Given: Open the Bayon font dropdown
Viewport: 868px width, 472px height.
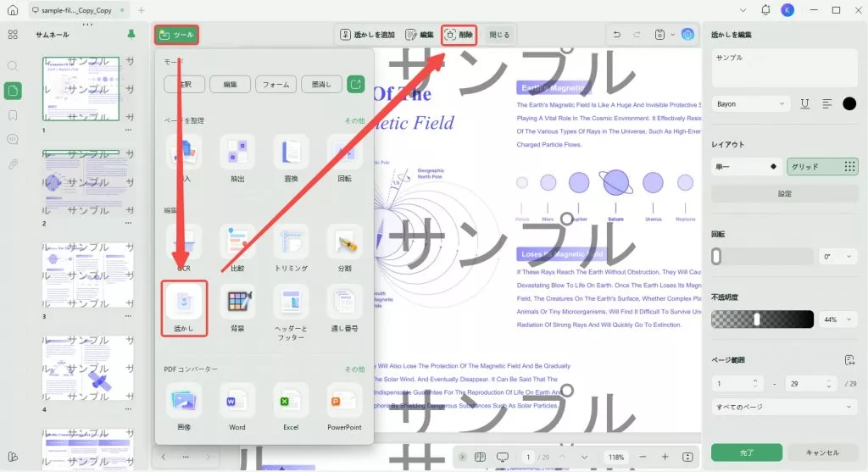Looking at the screenshot, I should (x=750, y=104).
